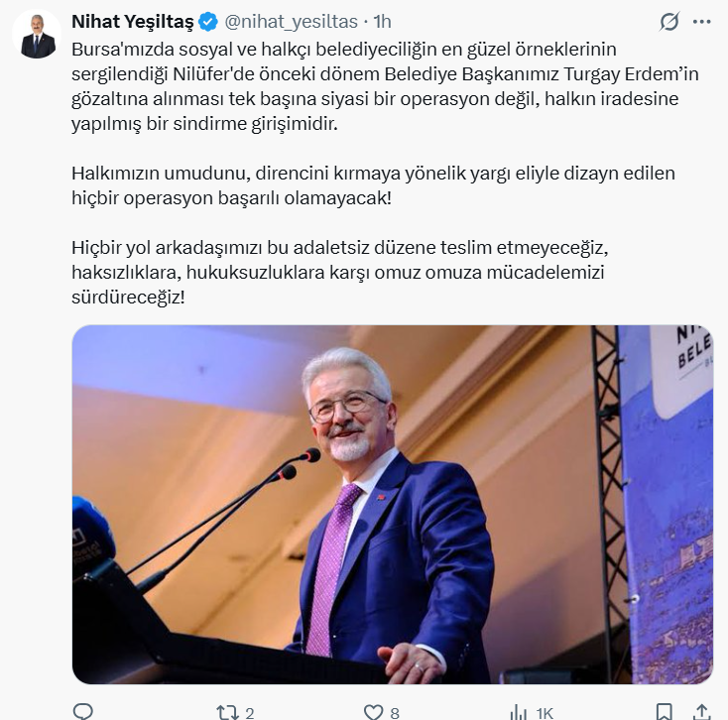Viewport: 728px width, 720px height.
Task: Open view analytics bar chart icon
Action: point(518,713)
